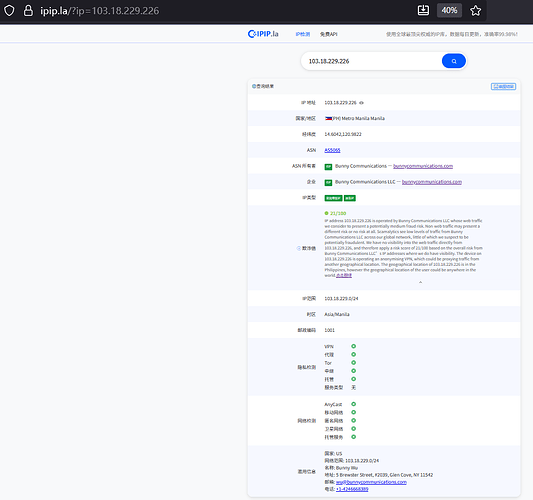Open the free API menu item

click(328, 34)
